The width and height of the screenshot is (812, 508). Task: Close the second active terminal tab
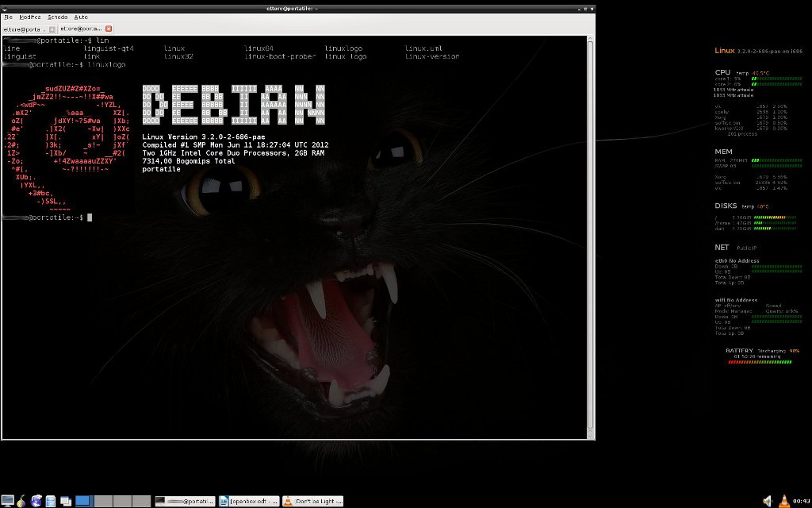pos(109,29)
